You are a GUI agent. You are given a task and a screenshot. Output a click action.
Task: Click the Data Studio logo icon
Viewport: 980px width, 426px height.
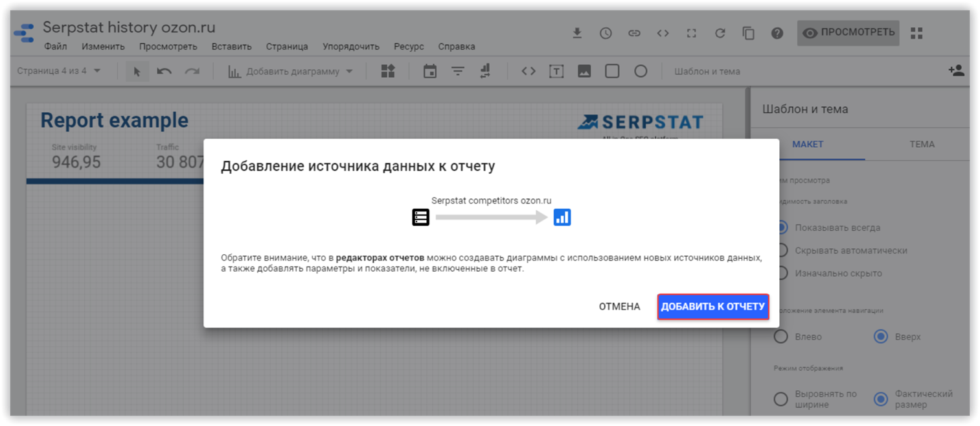click(24, 33)
